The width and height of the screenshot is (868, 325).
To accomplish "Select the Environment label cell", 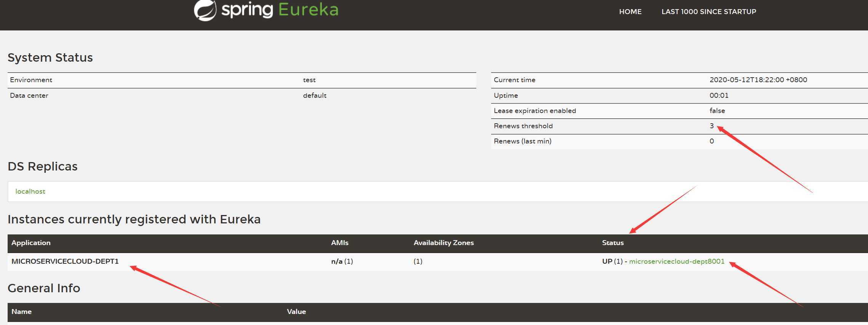I will click(x=31, y=80).
